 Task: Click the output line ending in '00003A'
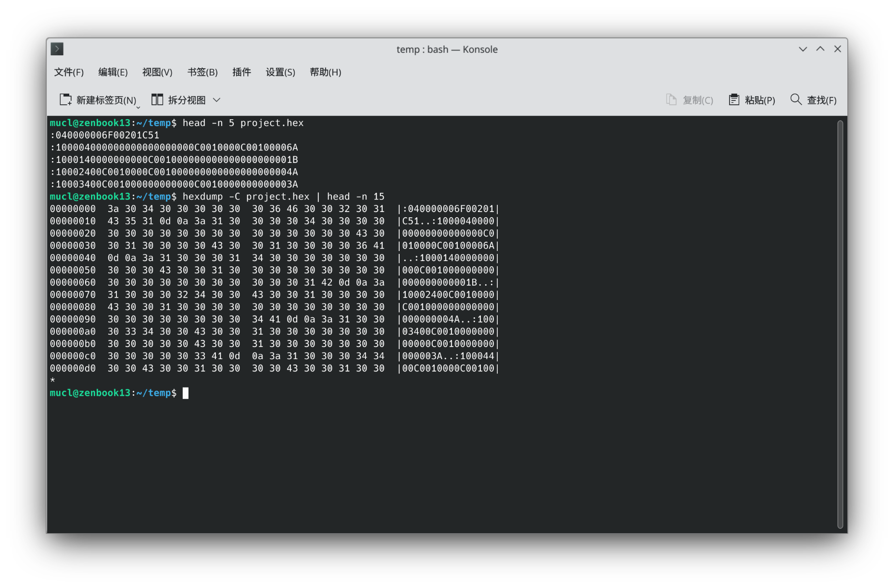[x=174, y=185]
